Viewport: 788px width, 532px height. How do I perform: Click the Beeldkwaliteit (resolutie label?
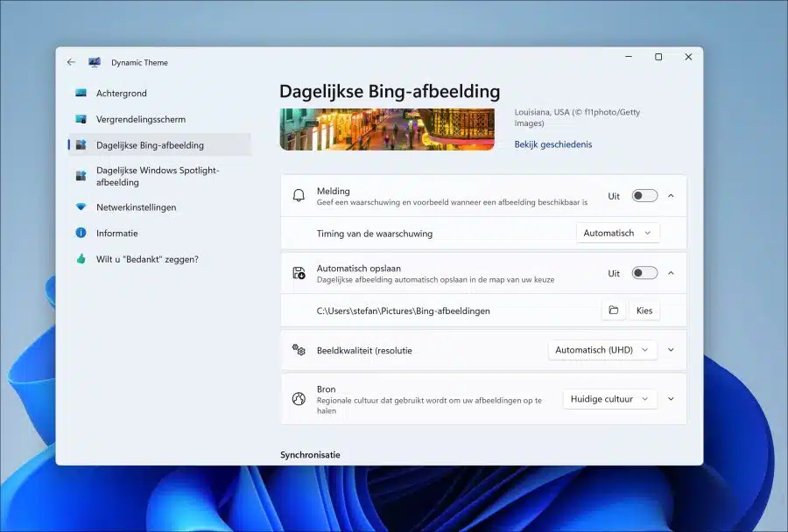coord(364,351)
